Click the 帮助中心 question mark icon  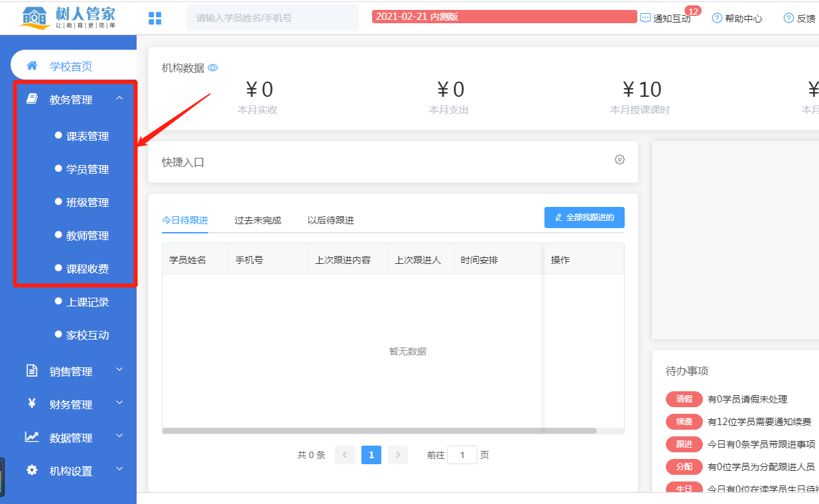pos(717,18)
